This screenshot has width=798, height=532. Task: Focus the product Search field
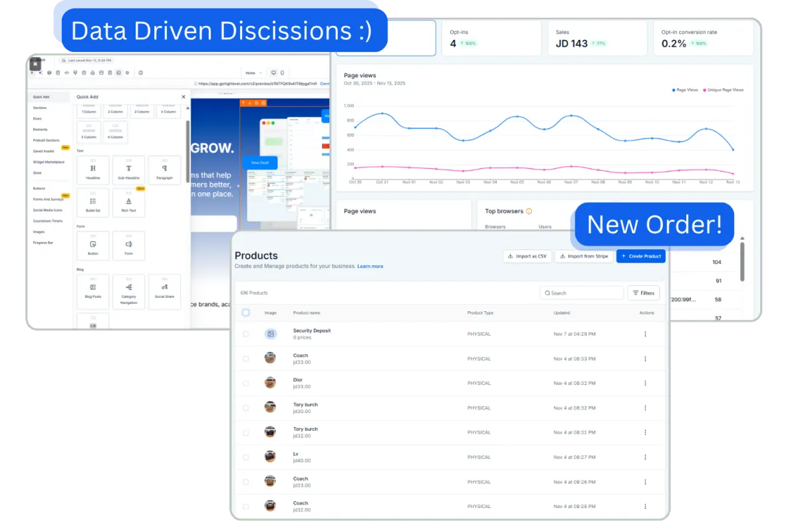582,293
